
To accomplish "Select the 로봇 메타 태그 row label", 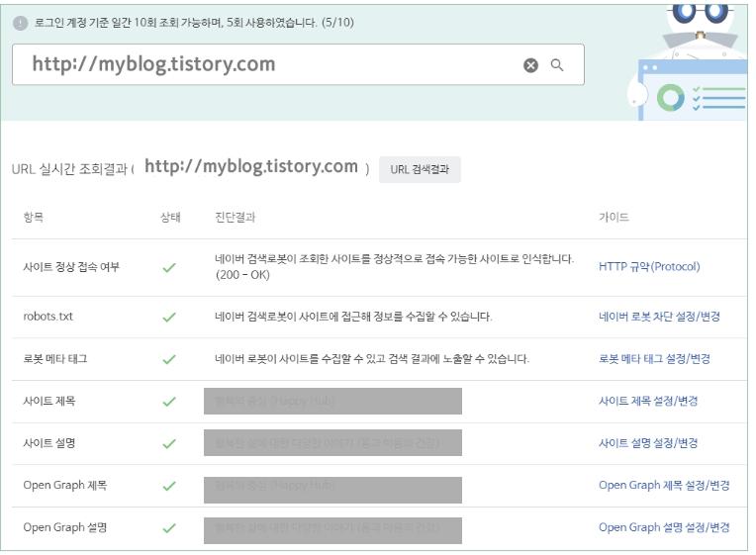I will 55,359.
